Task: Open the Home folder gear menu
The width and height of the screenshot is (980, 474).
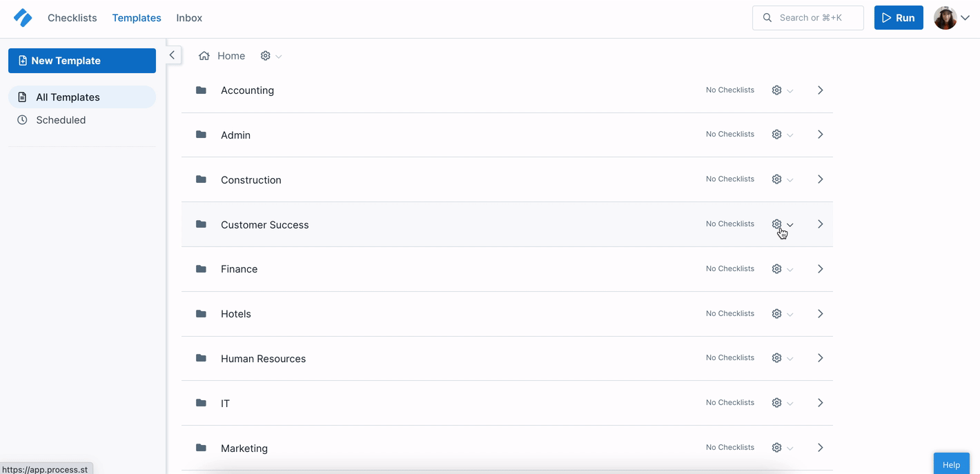Action: [x=271, y=56]
